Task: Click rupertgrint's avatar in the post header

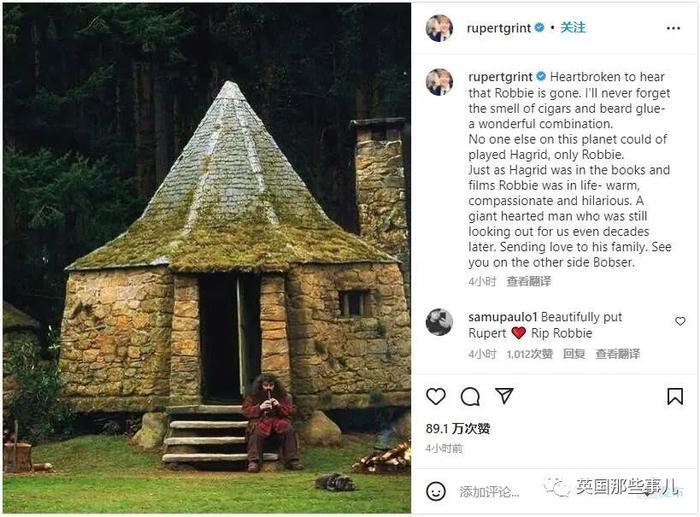Action: pyautogui.click(x=439, y=28)
